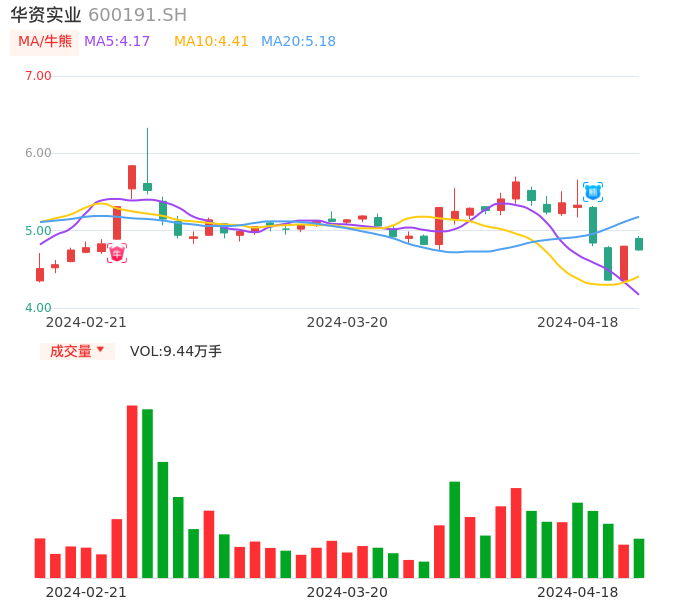686x606 pixels.
Task: Click 2024-04-18 date on volume chart axis
Action: click(x=577, y=592)
